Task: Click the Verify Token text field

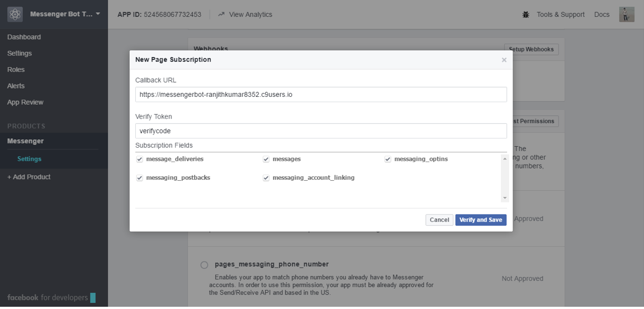Action: (321, 131)
